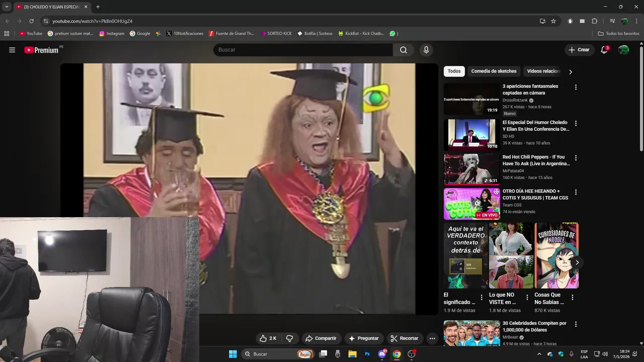Open the Windows Start menu

(x=233, y=354)
